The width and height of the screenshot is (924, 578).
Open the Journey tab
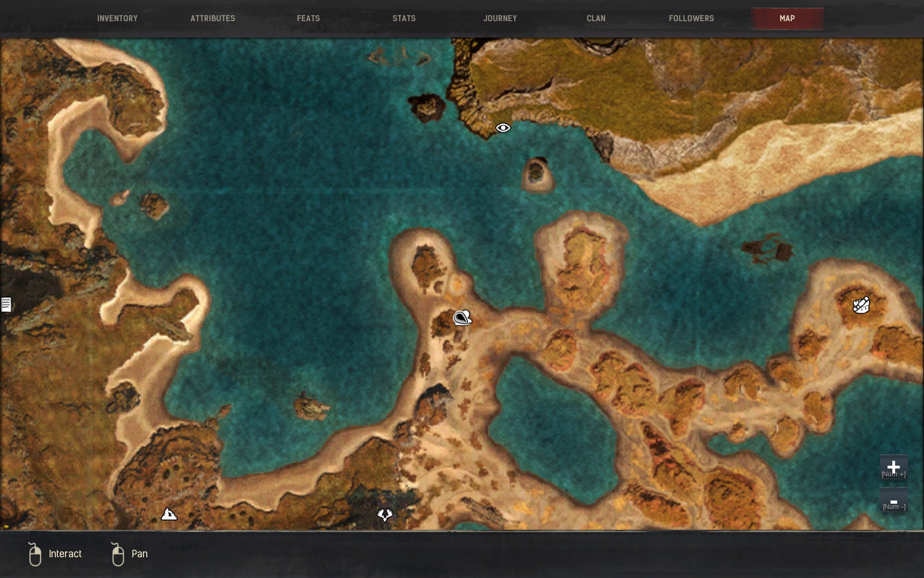[x=500, y=18]
